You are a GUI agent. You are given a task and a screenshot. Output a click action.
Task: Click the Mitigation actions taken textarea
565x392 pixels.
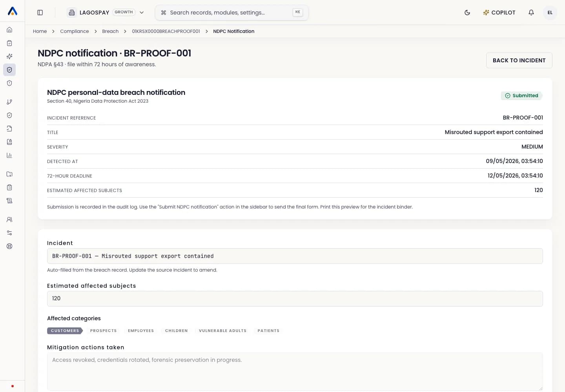point(295,372)
